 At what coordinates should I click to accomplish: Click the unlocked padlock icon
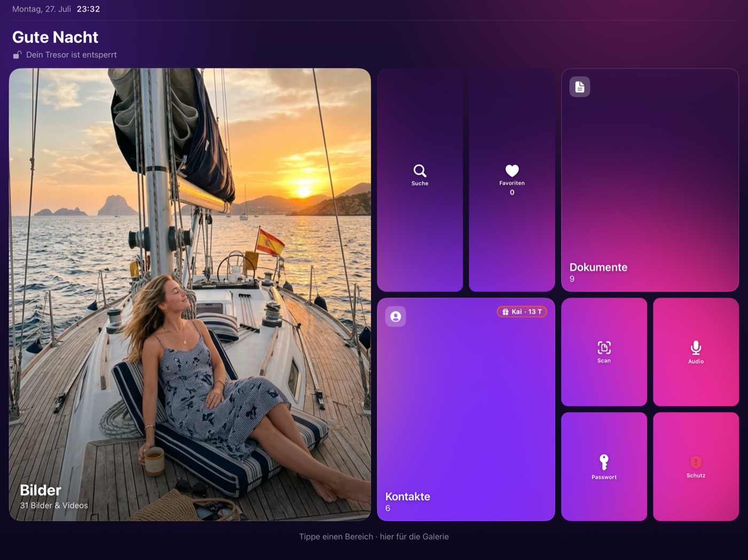[18, 54]
